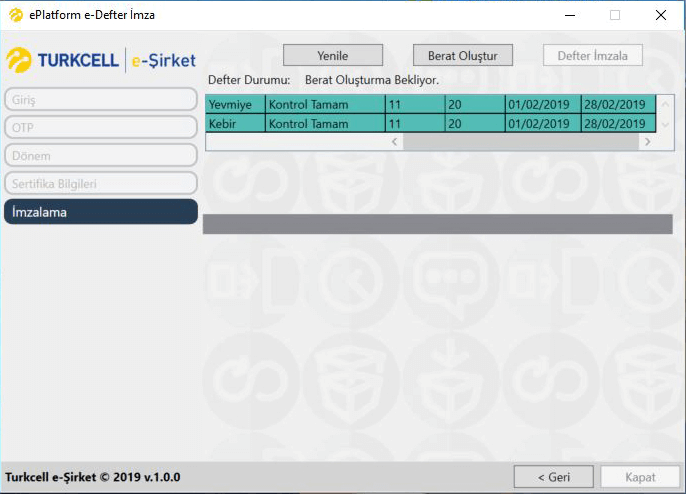Minimize the ePlatform e-Defter İmza window
686x494 pixels.
tap(570, 15)
